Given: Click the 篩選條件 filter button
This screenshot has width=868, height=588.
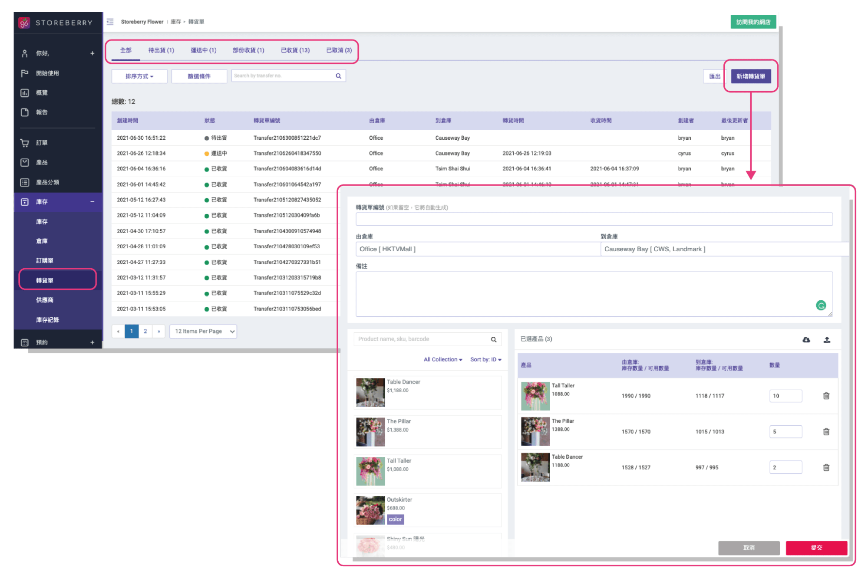Looking at the screenshot, I should pos(199,76).
